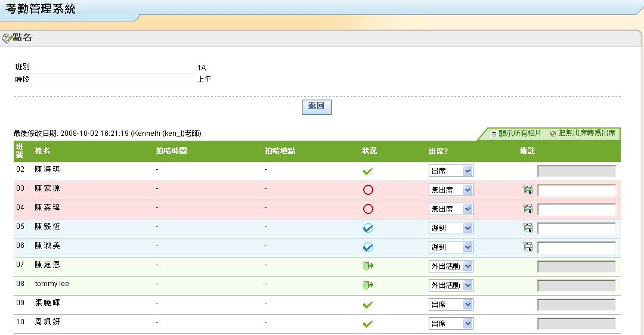
Task: Open the remark preset icon for 陳家源
Action: click(x=528, y=190)
